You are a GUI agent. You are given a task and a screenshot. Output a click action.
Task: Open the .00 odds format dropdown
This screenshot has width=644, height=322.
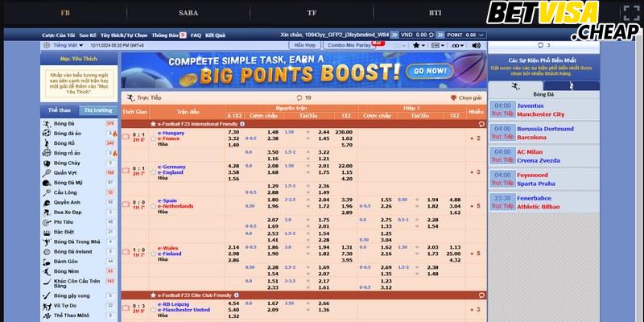pos(457,46)
